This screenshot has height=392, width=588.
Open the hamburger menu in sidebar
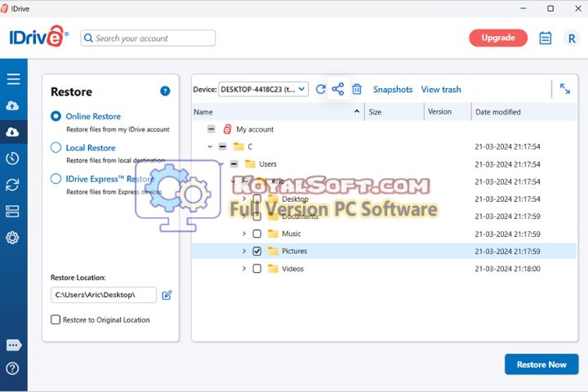click(x=13, y=78)
